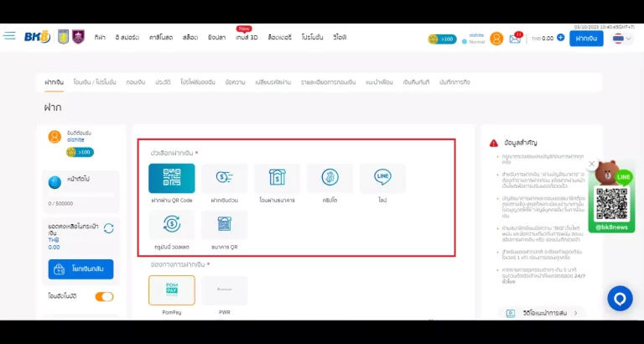Screen dimensions: 644x344
Task: Open the mail inbox envelope icon
Action: (x=515, y=38)
